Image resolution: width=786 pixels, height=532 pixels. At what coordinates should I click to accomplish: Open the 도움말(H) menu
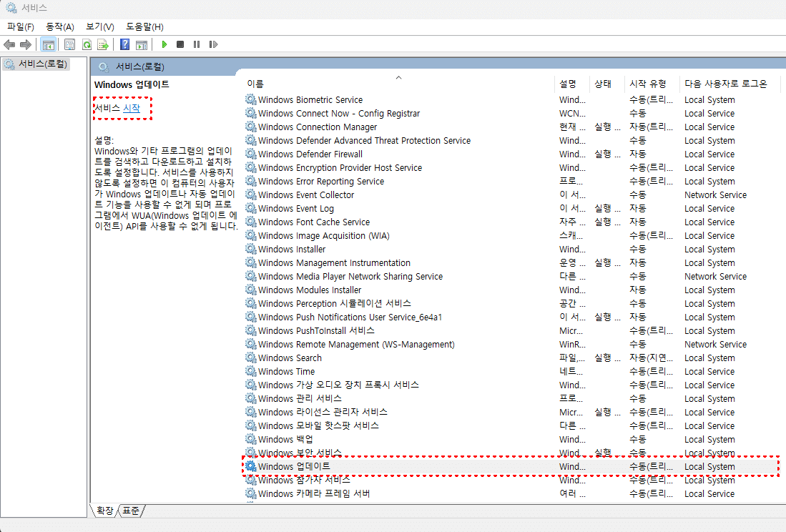144,26
